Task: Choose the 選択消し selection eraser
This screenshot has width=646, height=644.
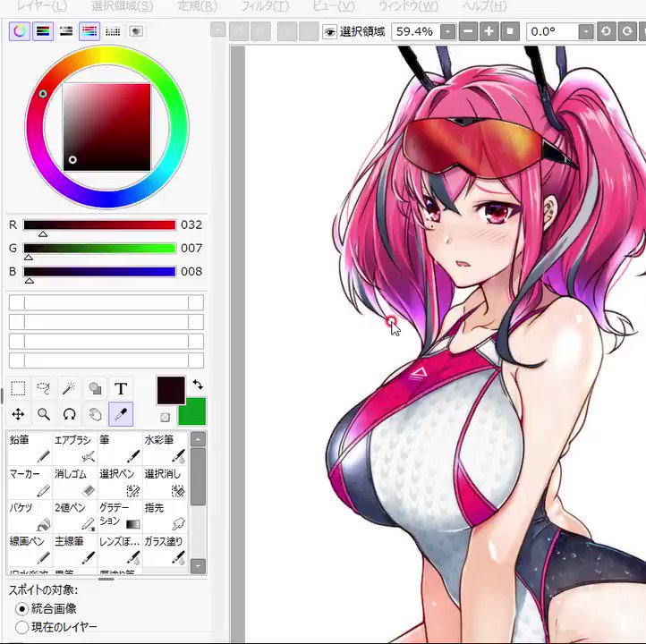Action: coord(165,482)
